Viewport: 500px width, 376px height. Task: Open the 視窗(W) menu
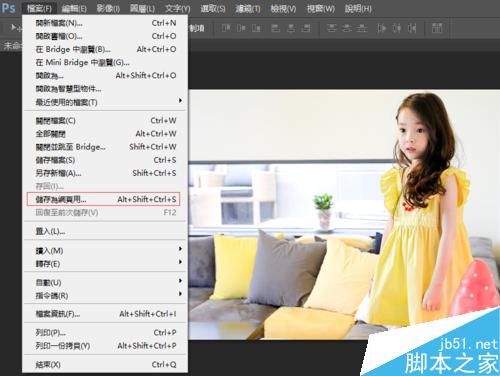click(321, 8)
